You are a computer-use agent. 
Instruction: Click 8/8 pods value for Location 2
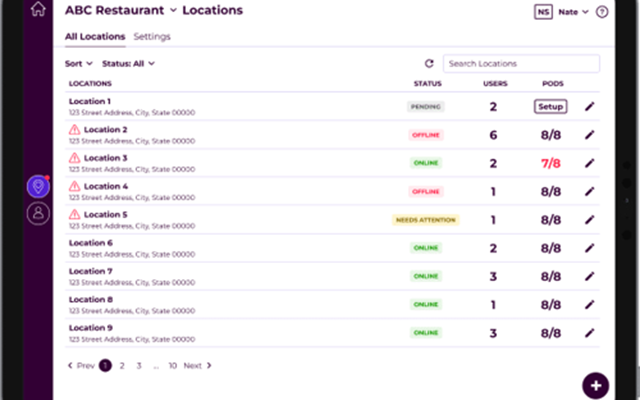551,135
